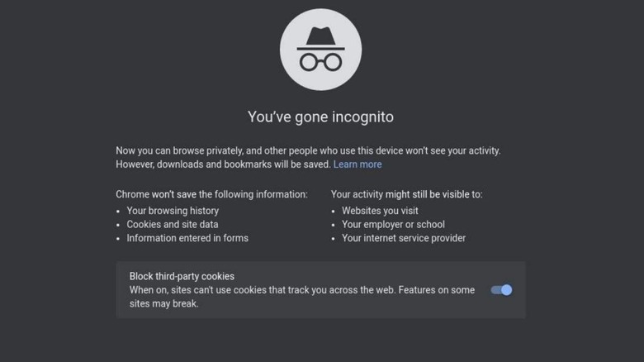Click "Your activity might still be visible to" heading

point(406,194)
